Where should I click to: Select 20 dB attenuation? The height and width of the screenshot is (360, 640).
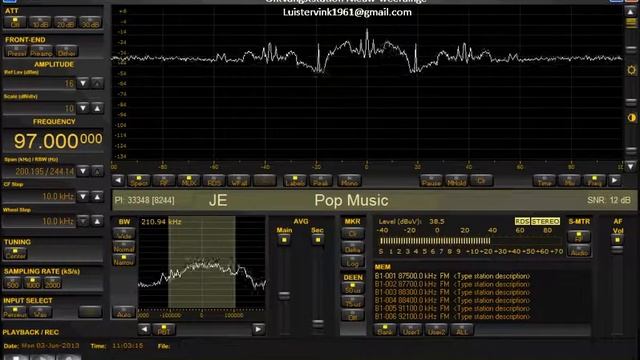click(65, 22)
